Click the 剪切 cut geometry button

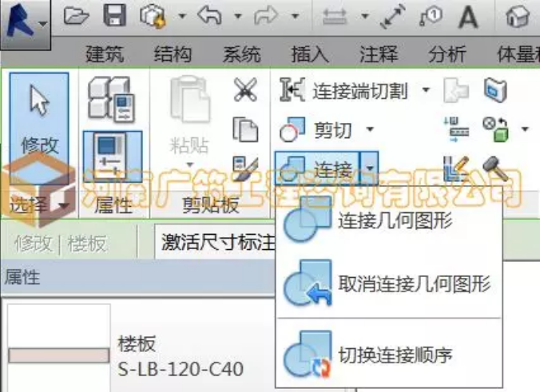coord(316,130)
